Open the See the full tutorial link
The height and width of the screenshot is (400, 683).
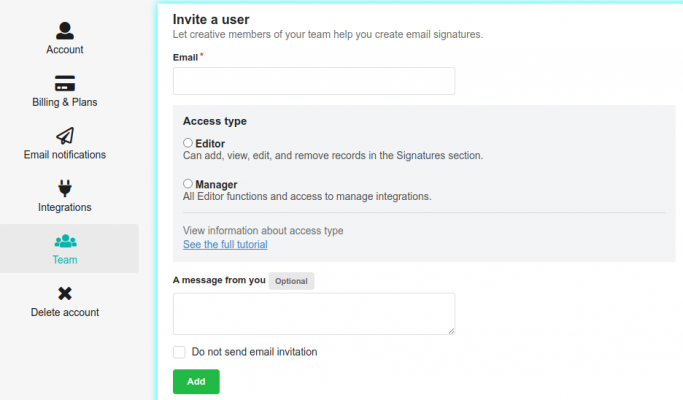[225, 245]
